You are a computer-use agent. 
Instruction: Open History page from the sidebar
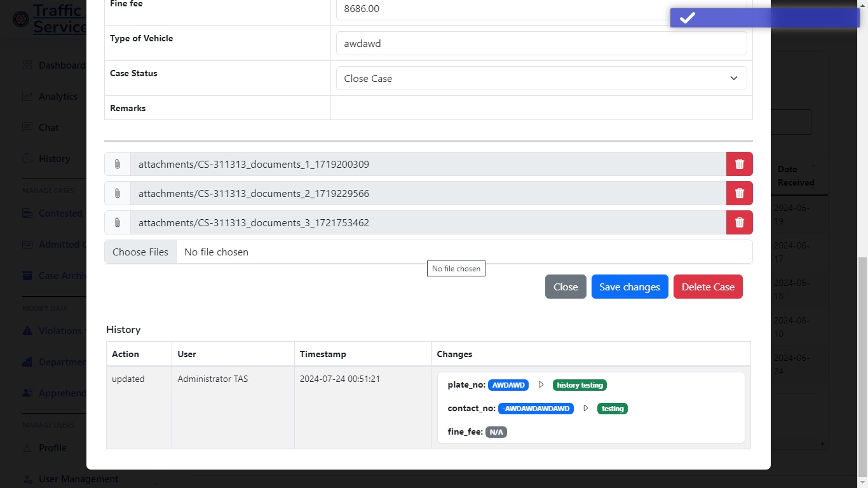pos(54,159)
